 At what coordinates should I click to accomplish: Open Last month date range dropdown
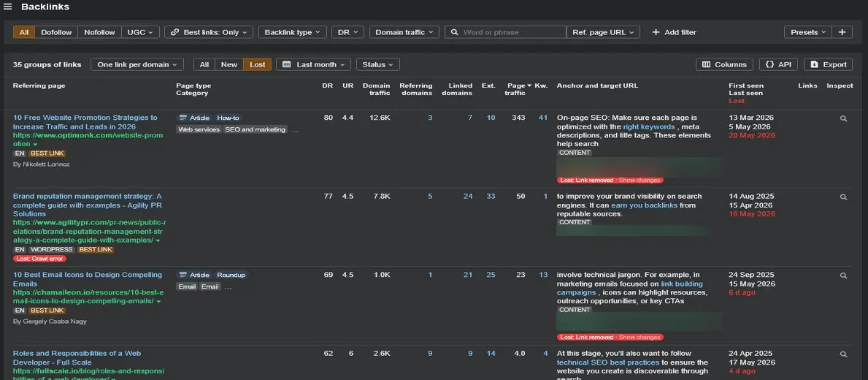coord(313,64)
